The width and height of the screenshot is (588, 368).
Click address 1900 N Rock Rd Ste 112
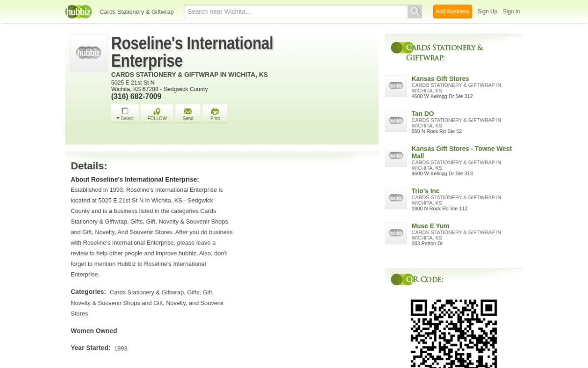tap(440, 209)
